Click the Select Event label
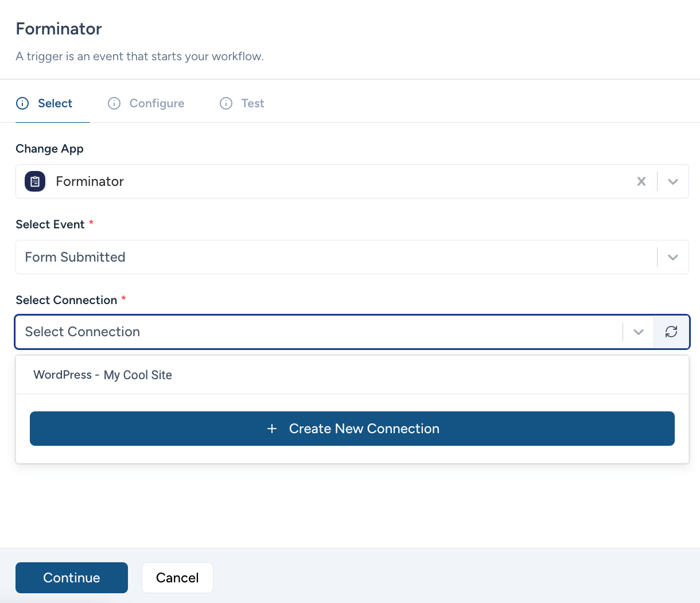Screen dimensions: 700x603 pyautogui.click(x=50, y=224)
